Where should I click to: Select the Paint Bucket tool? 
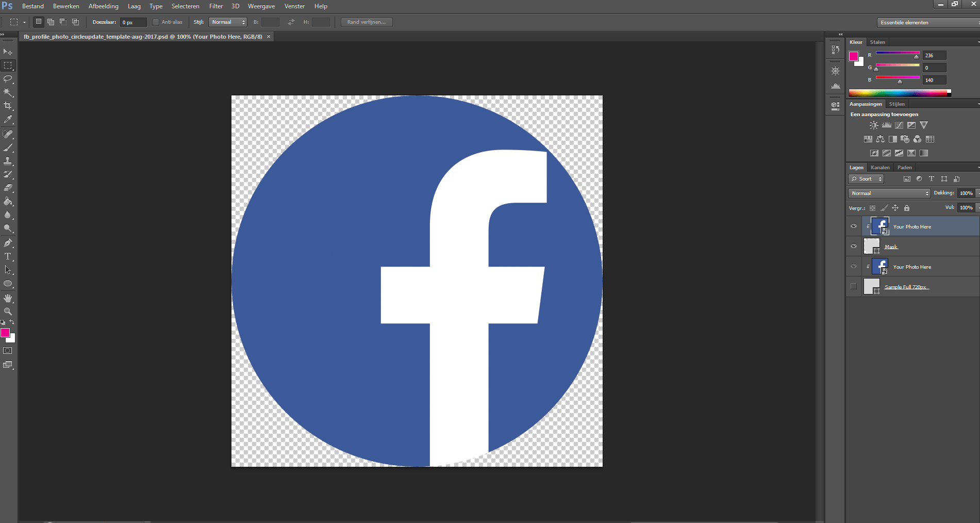click(8, 201)
